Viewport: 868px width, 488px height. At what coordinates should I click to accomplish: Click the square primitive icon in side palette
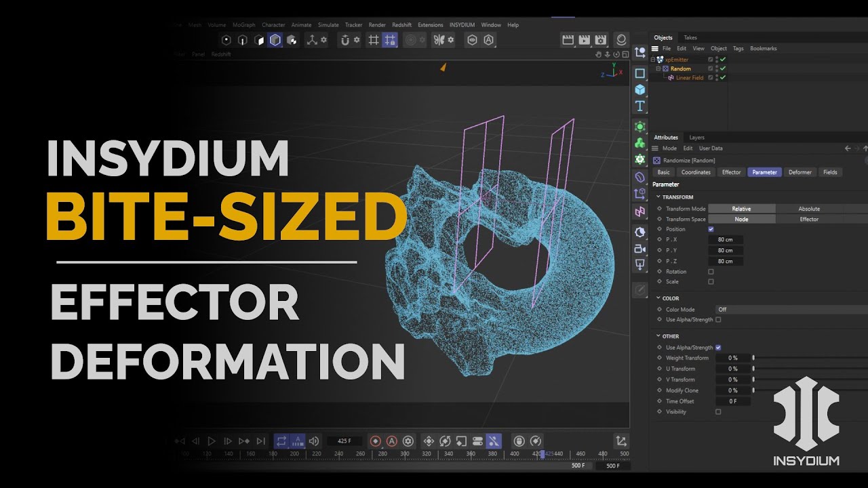(639, 73)
